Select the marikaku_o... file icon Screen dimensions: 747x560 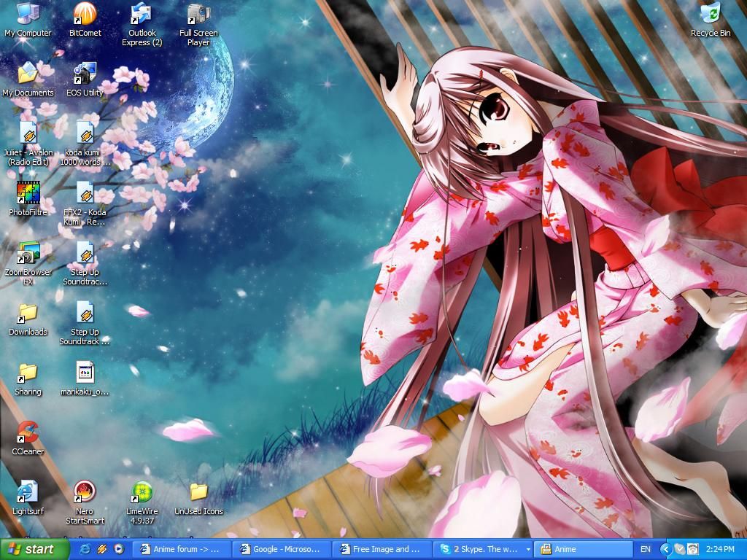click(85, 379)
